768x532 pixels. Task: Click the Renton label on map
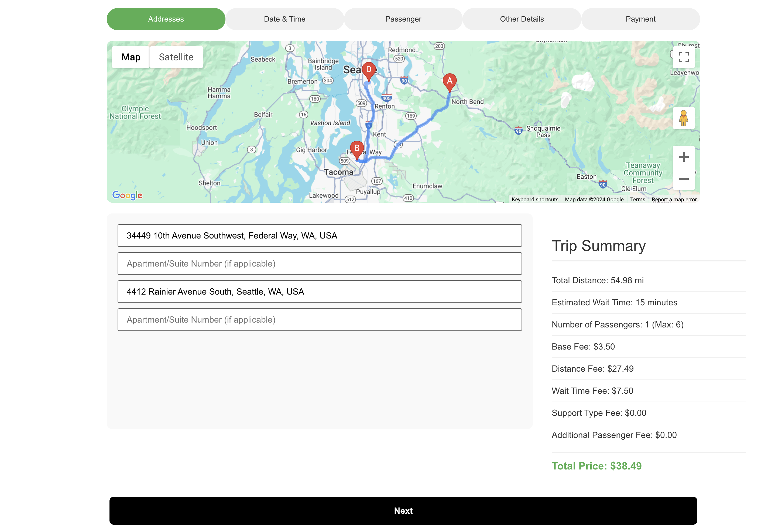tap(385, 106)
